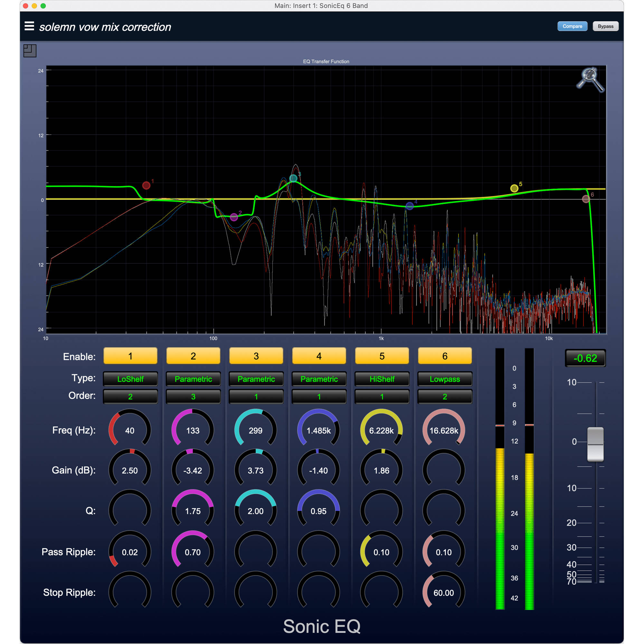This screenshot has height=644, width=644.
Task: Select red band 1 node on curve
Action: (x=146, y=185)
